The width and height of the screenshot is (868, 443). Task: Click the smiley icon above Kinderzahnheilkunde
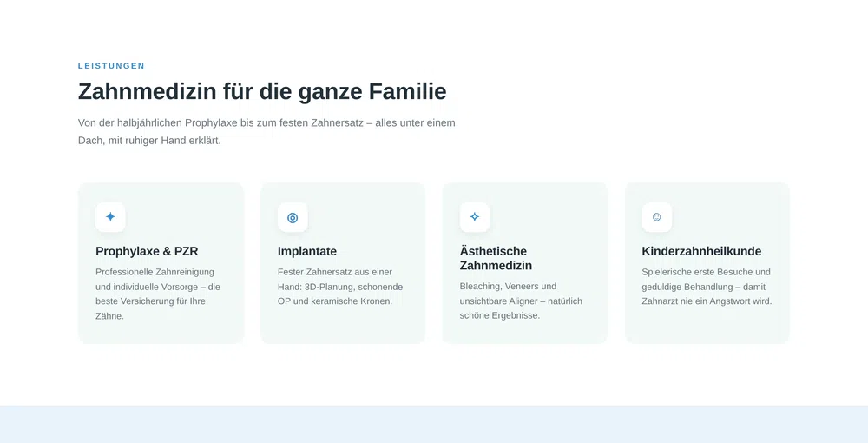657,217
